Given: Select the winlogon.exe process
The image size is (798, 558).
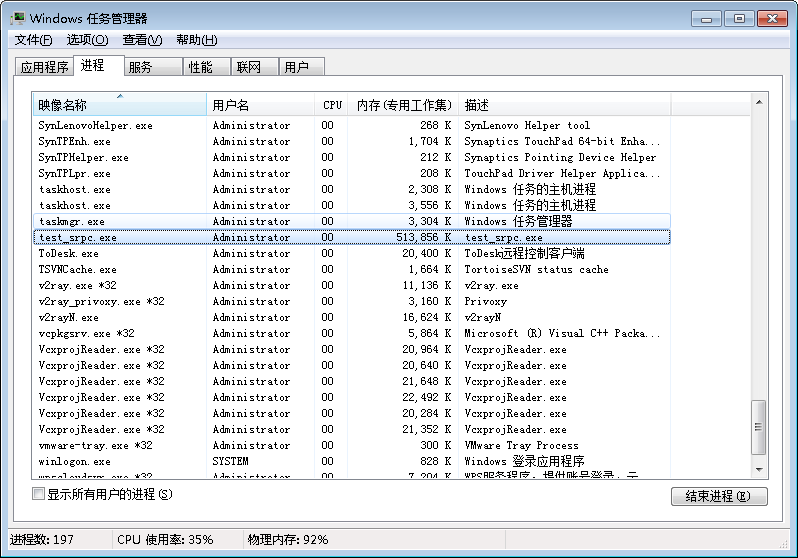Looking at the screenshot, I should [352, 461].
